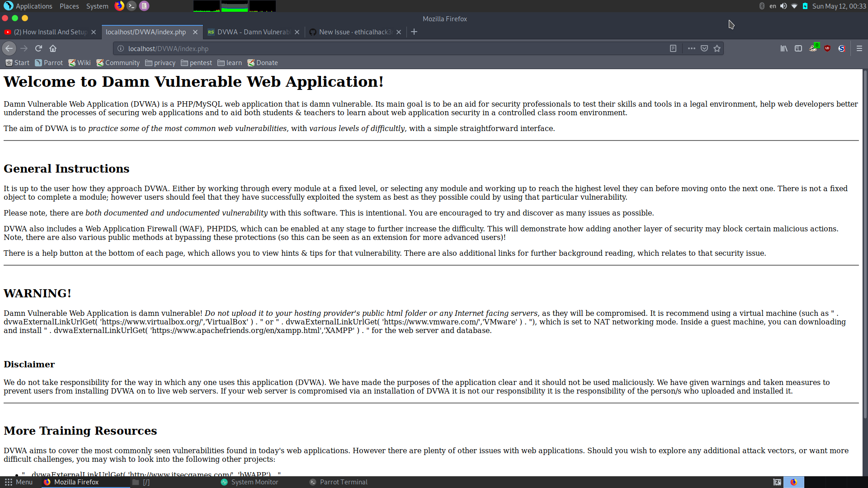The height and width of the screenshot is (488, 868).
Task: Click the address bar URL field
Action: tap(389, 48)
